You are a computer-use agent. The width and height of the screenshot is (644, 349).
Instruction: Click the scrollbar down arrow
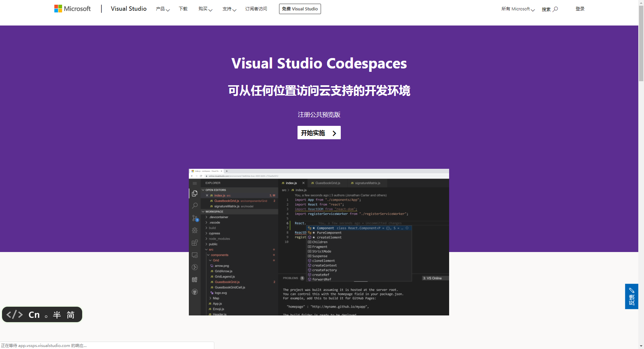click(x=641, y=346)
